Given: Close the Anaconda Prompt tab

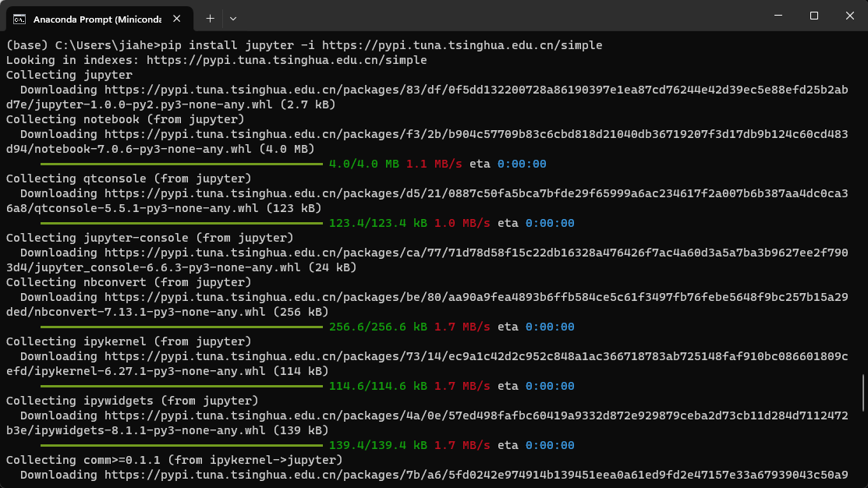Looking at the screenshot, I should (176, 19).
